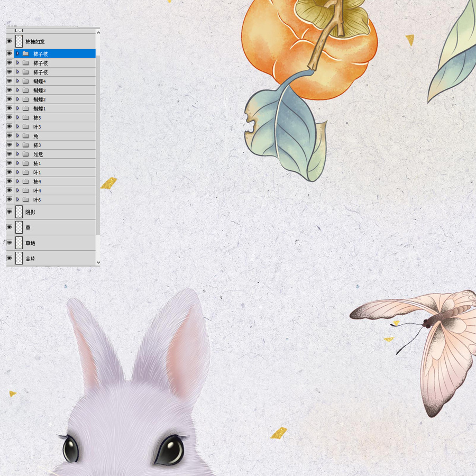The width and height of the screenshot is (476, 476).
Task: Click the folder icon of 兔 group
Action: (x=26, y=136)
